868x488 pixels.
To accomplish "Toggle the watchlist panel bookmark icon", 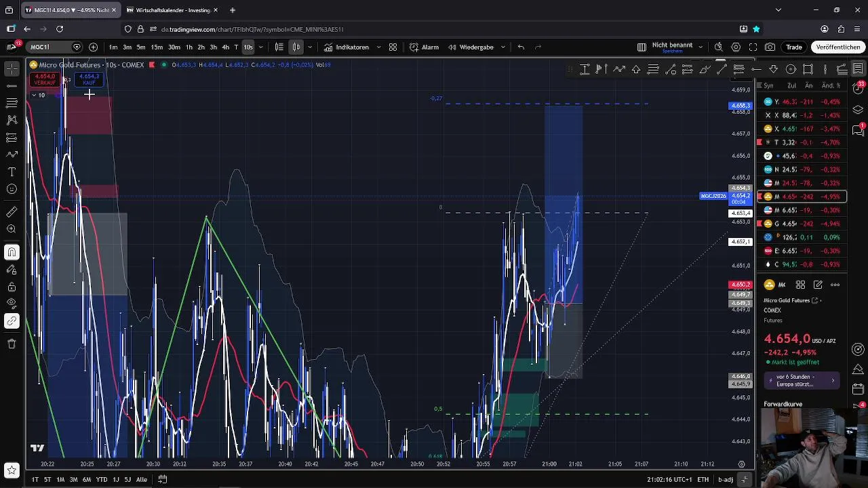I will [858, 68].
